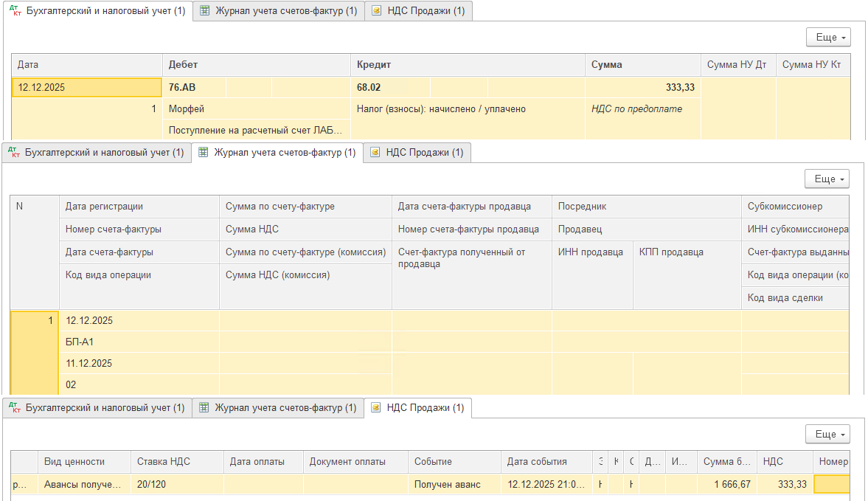Click the Дт/Кт icon above the invoice journal table
The width and height of the screenshot is (868, 501).
tap(14, 153)
